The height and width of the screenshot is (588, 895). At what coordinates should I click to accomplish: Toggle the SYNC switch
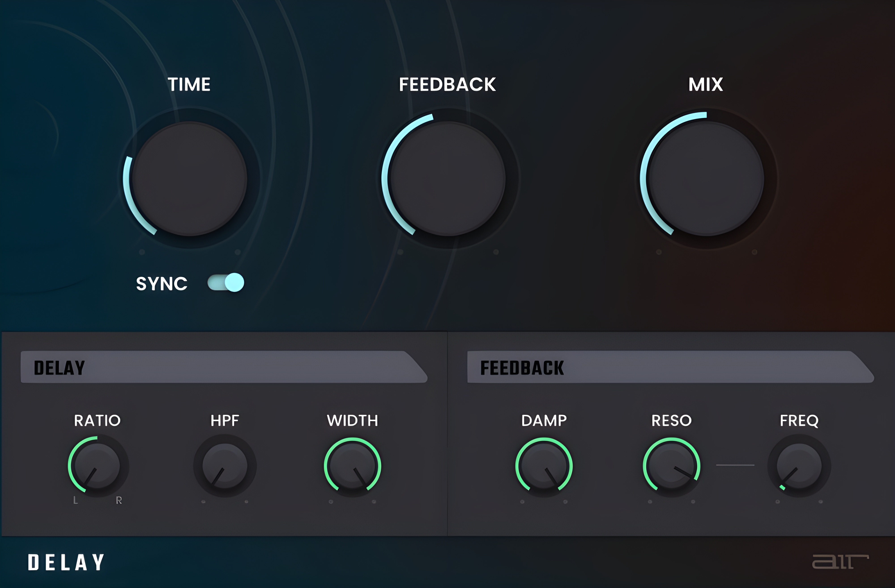pos(226,283)
